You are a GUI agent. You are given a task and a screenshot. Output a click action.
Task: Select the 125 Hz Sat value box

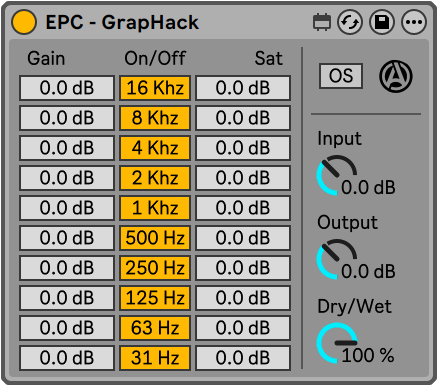[243, 298]
